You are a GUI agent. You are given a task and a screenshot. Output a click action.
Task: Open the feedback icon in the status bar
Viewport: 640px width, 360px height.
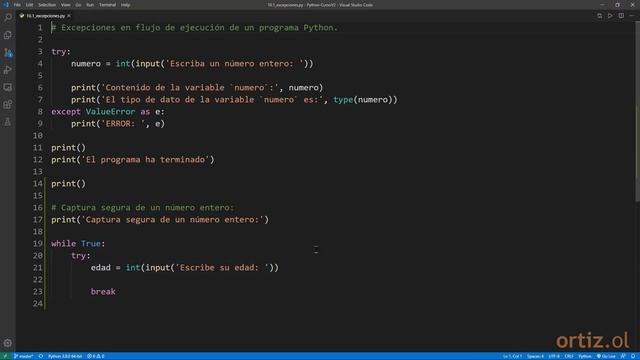click(623, 356)
